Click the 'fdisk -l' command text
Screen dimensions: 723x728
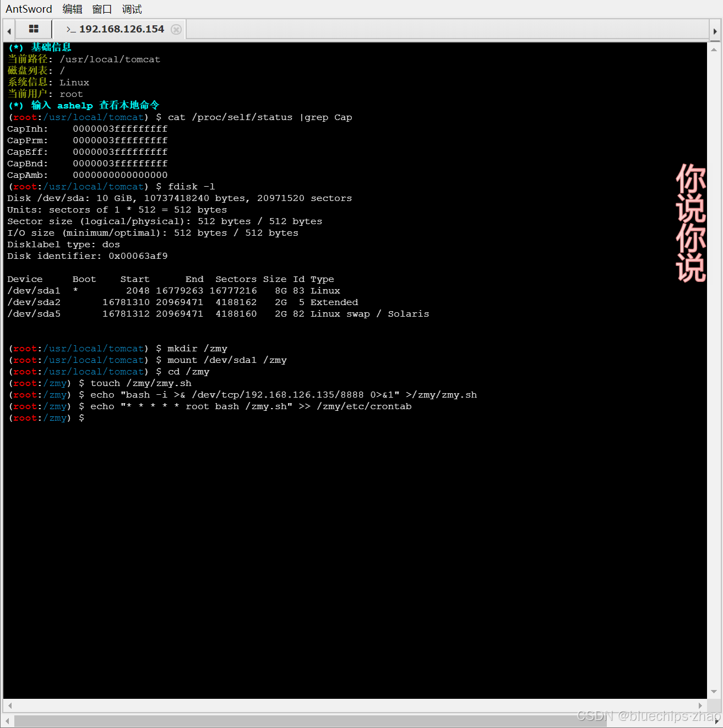pyautogui.click(x=191, y=187)
